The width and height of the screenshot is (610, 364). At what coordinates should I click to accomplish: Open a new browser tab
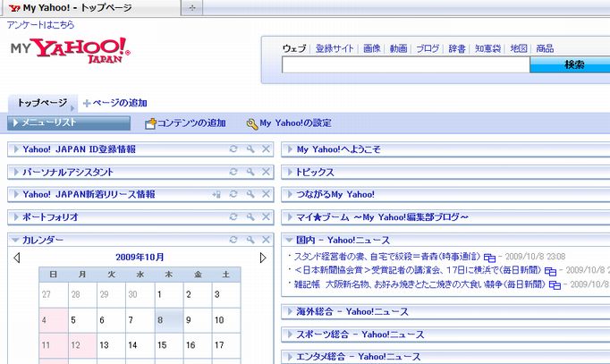pyautogui.click(x=192, y=8)
